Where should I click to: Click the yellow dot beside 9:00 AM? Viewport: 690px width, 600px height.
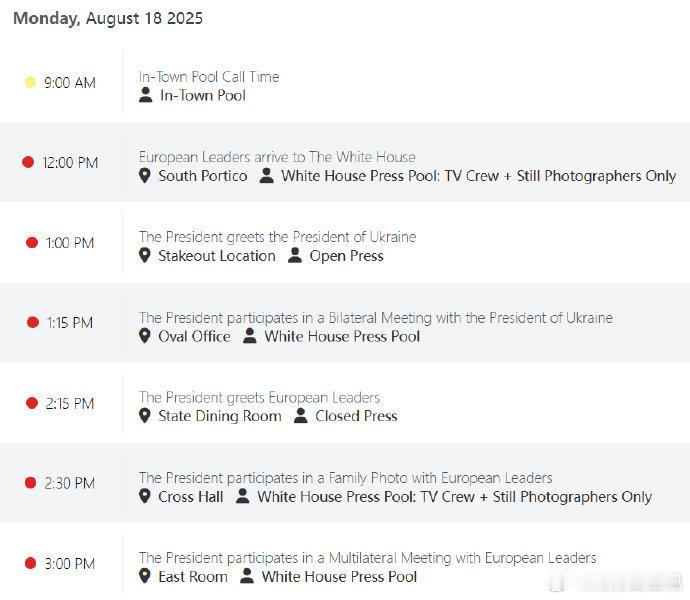tap(30, 82)
